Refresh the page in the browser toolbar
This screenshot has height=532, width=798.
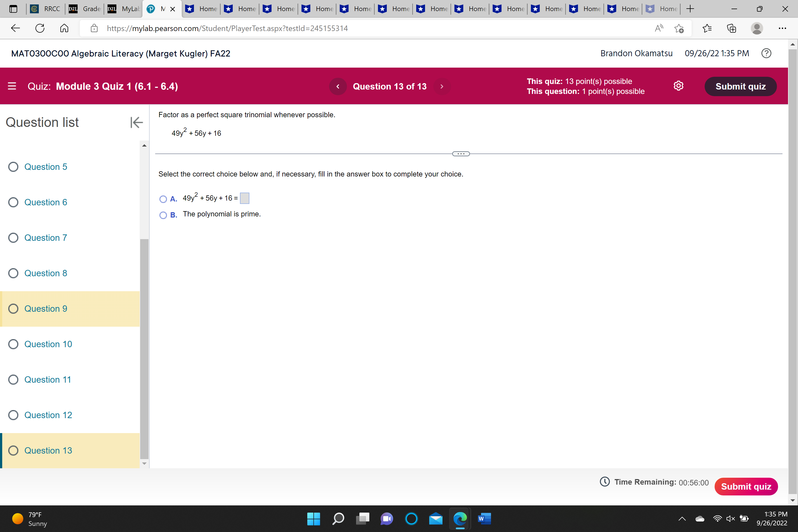pos(39,28)
